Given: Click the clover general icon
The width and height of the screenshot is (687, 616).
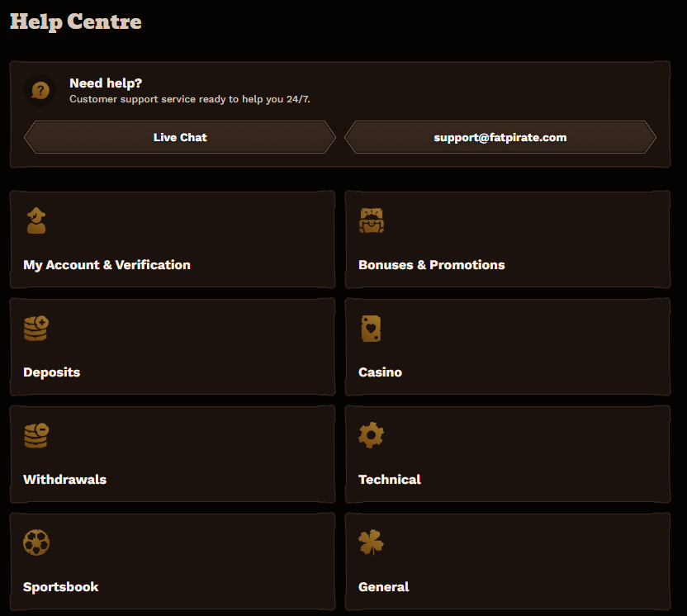Looking at the screenshot, I should coord(371,543).
